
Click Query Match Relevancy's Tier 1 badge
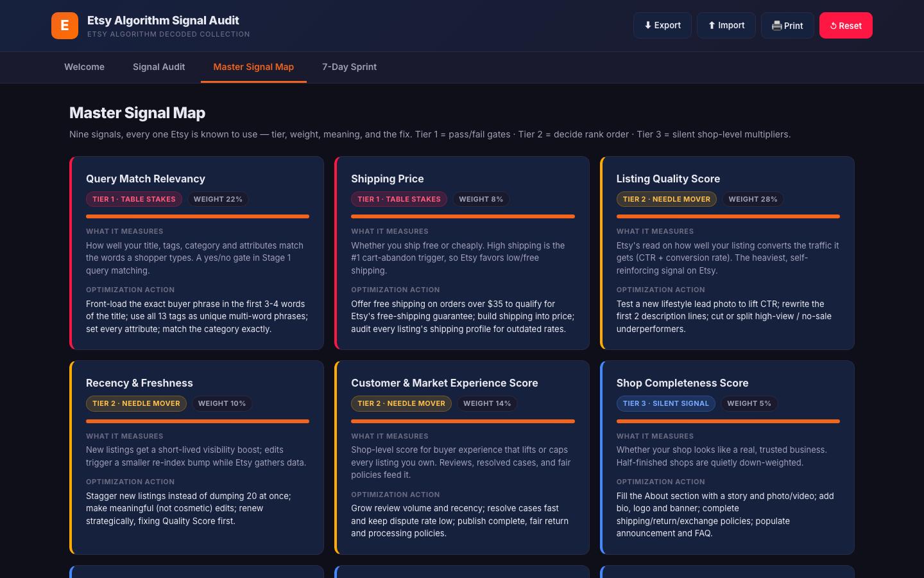pyautogui.click(x=134, y=199)
